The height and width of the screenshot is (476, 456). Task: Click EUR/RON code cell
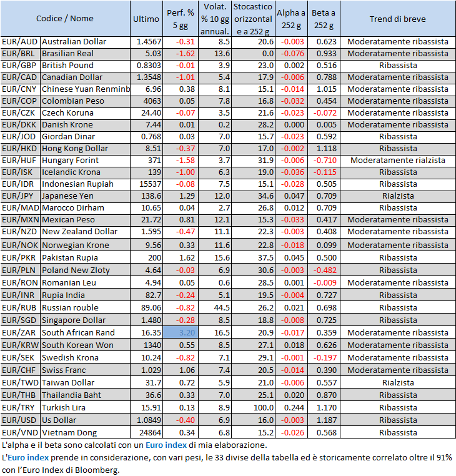[x=21, y=282]
